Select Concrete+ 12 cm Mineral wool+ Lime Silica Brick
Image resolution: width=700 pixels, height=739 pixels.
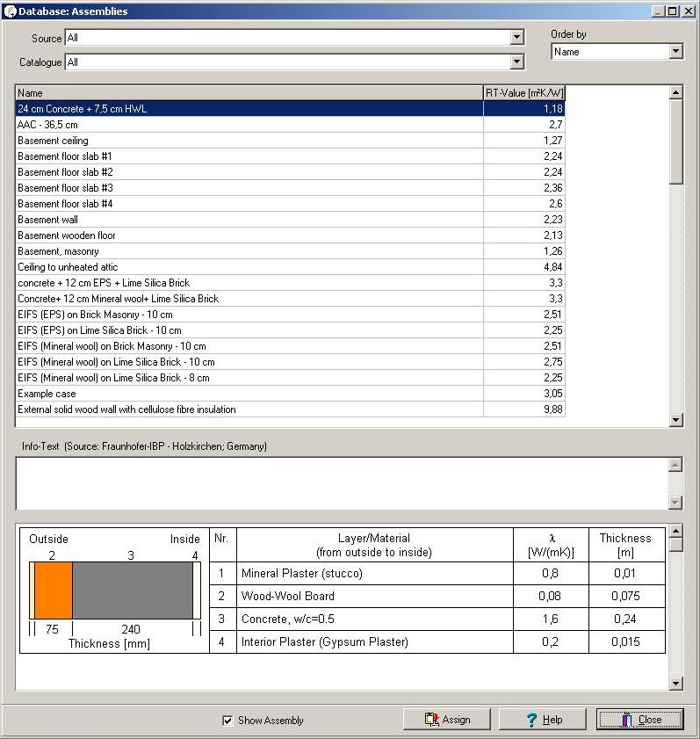pyautogui.click(x=290, y=299)
